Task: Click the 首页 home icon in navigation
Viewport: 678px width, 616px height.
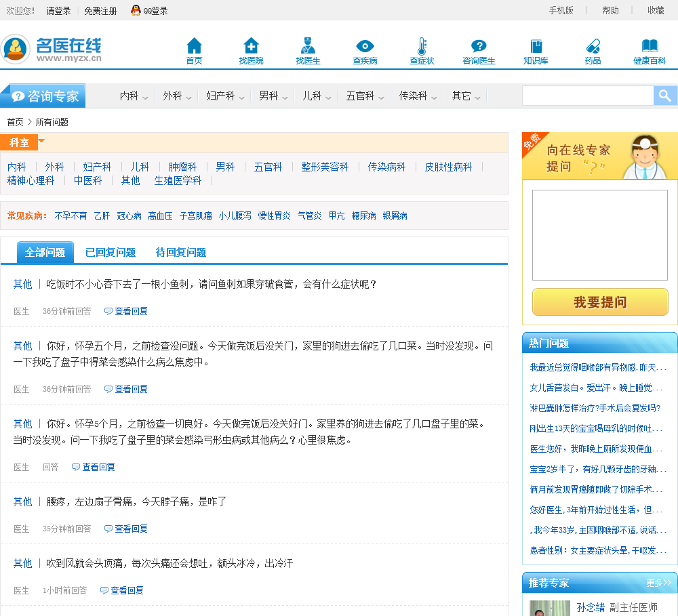Action: tap(194, 45)
